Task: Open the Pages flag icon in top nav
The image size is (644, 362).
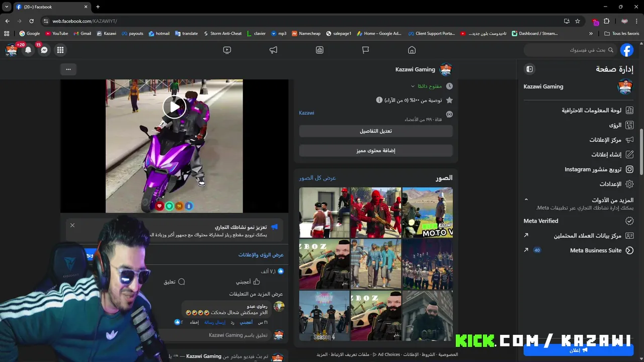Action: tap(365, 50)
